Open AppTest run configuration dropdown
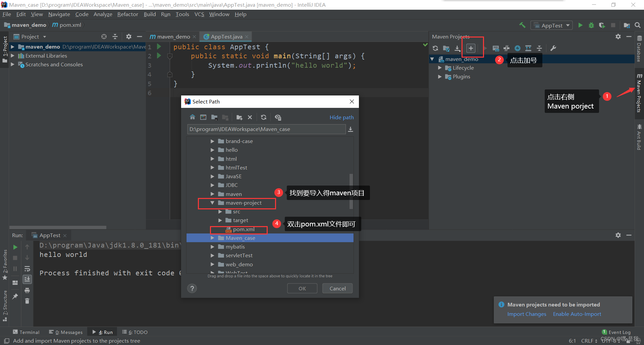 pyautogui.click(x=551, y=25)
